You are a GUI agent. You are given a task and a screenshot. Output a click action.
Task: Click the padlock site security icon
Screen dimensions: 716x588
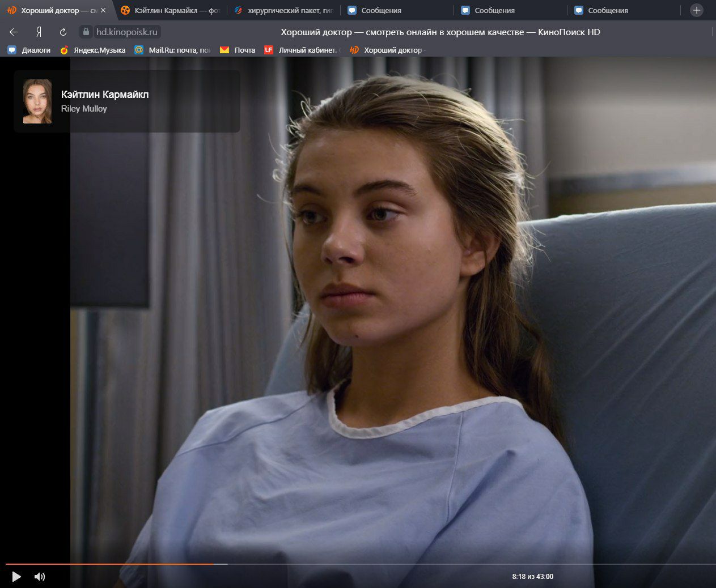point(86,32)
